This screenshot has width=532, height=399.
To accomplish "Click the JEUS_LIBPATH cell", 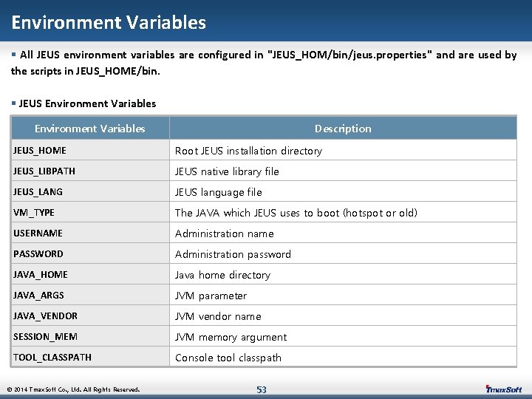I will pos(90,171).
